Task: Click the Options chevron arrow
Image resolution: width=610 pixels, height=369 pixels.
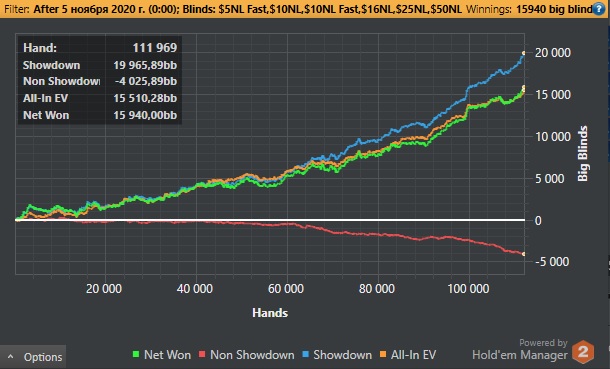Action: (11, 356)
